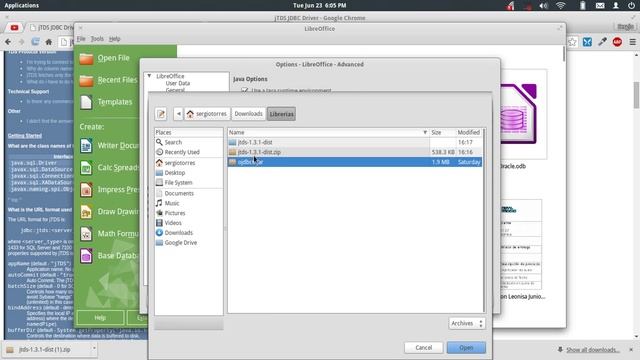Create a Math Formula

click(109, 234)
